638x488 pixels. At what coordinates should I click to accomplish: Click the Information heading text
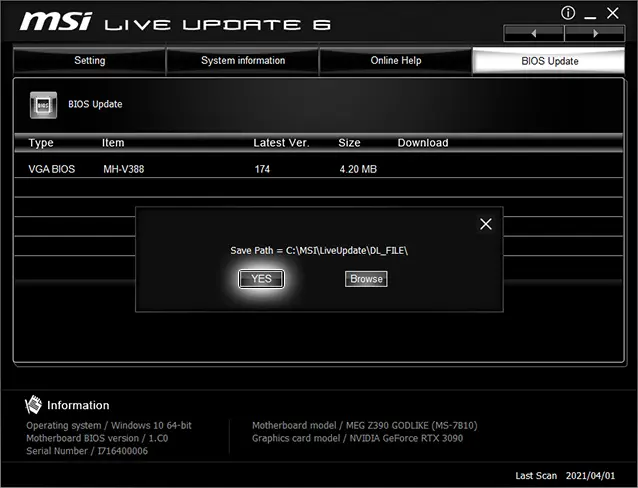point(78,405)
